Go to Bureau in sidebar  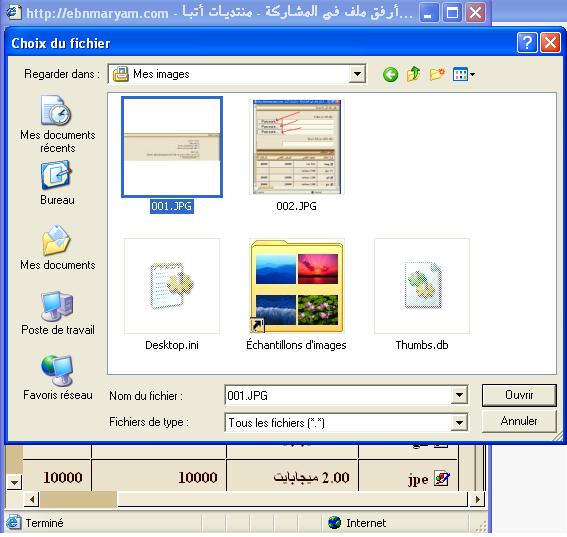(x=57, y=183)
